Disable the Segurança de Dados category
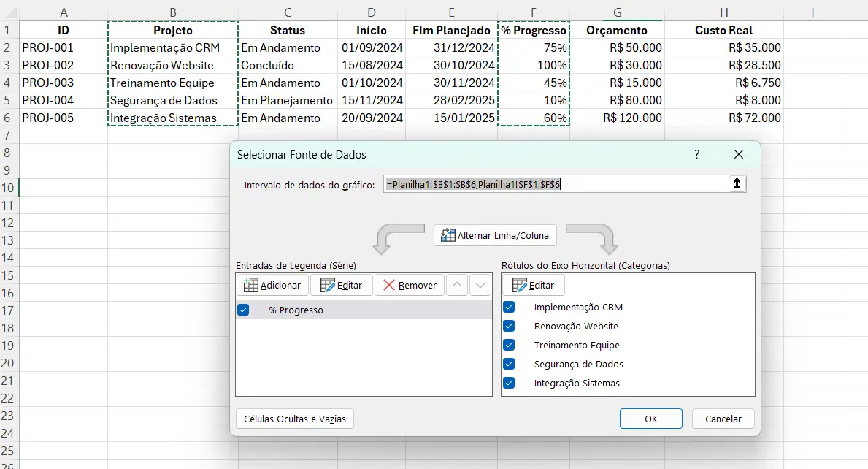The height and width of the screenshot is (469, 868). 509,364
